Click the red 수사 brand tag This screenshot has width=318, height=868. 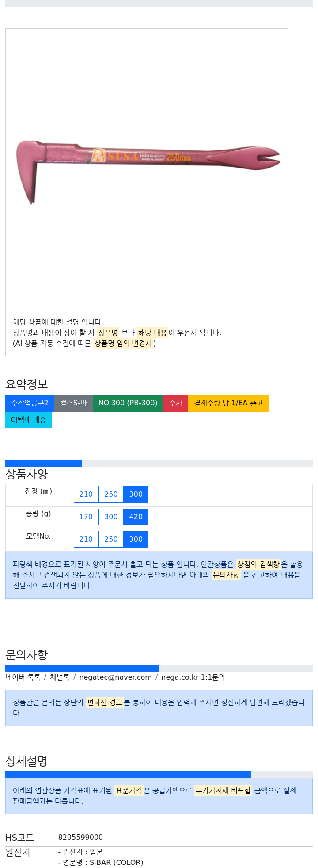coord(175,403)
